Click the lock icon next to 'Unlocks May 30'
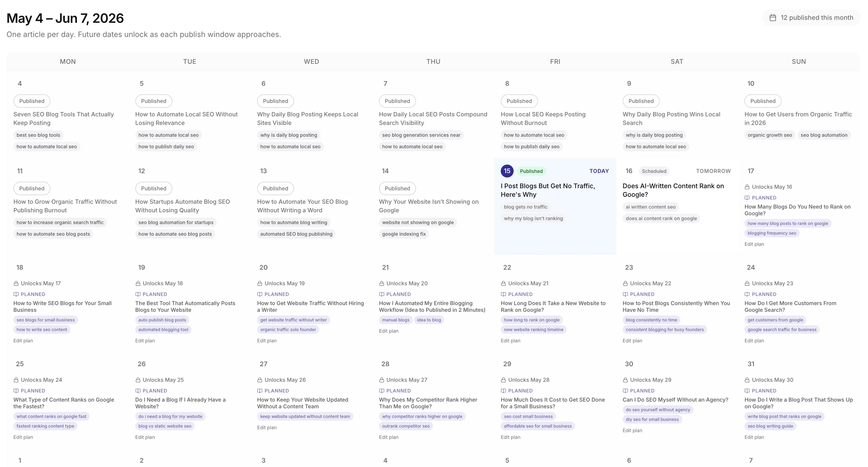 pyautogui.click(x=747, y=380)
